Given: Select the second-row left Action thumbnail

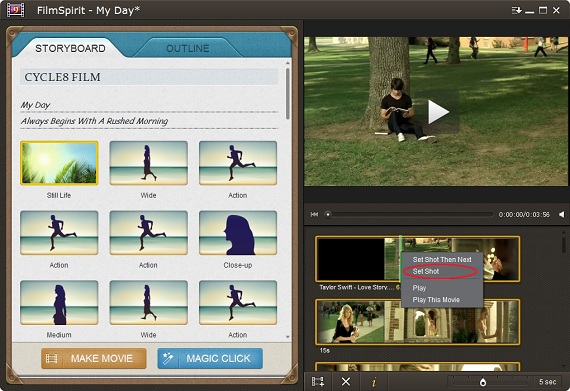Looking at the screenshot, I should pyautogui.click(x=59, y=233).
